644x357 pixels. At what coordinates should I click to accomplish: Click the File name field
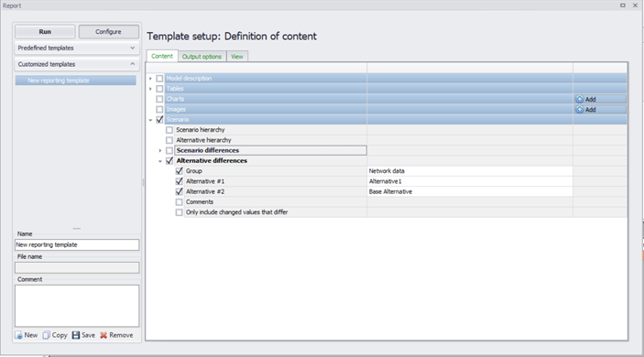pyautogui.click(x=77, y=267)
